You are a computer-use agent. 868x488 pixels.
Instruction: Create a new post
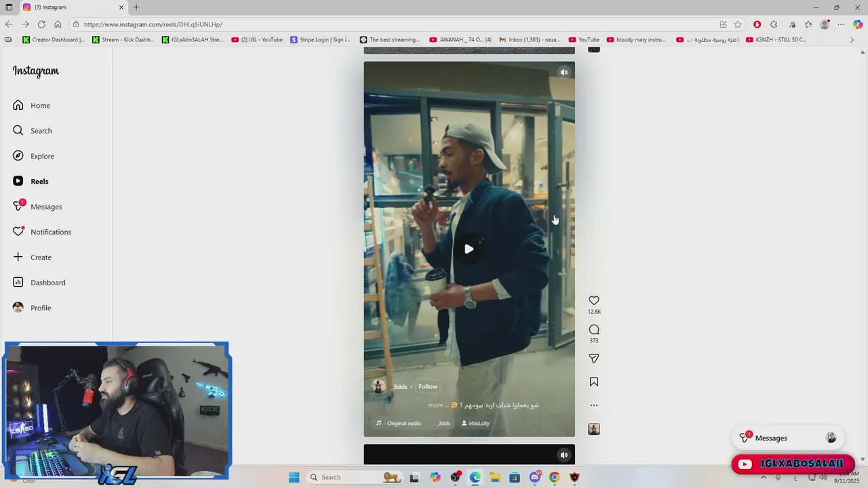click(32, 257)
